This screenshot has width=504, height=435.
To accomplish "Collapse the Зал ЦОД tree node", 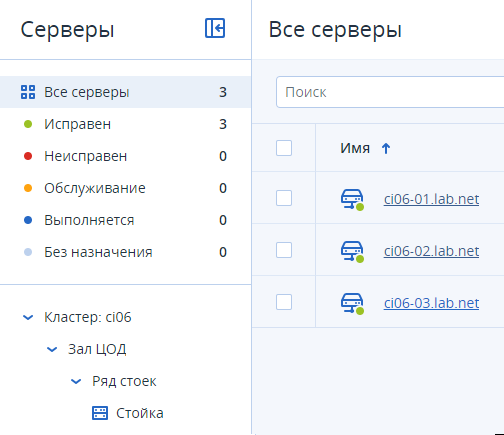I will (52, 349).
